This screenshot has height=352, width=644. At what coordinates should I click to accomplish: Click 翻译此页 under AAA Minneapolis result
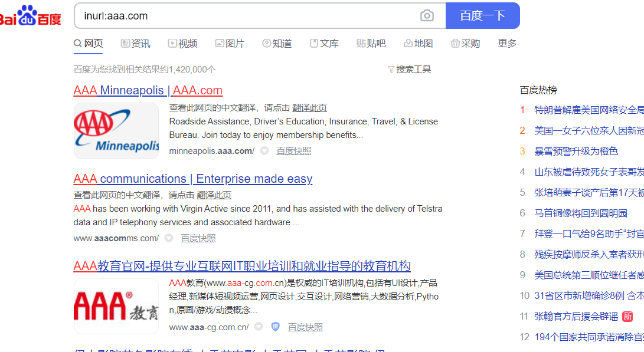coord(309,108)
